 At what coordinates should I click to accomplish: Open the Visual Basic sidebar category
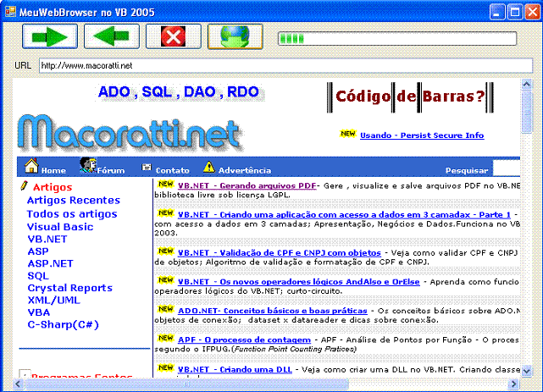point(60,227)
